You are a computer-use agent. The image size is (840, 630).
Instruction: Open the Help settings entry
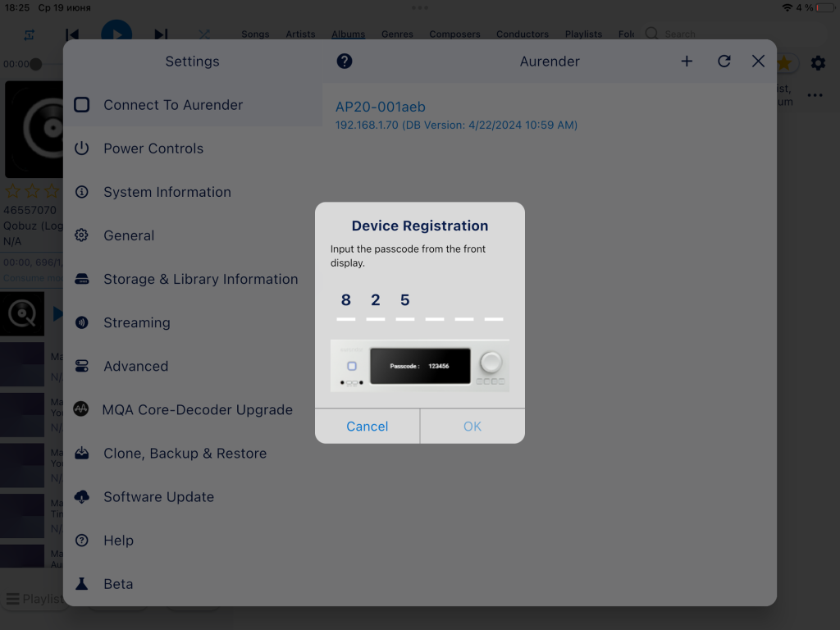tap(193, 541)
